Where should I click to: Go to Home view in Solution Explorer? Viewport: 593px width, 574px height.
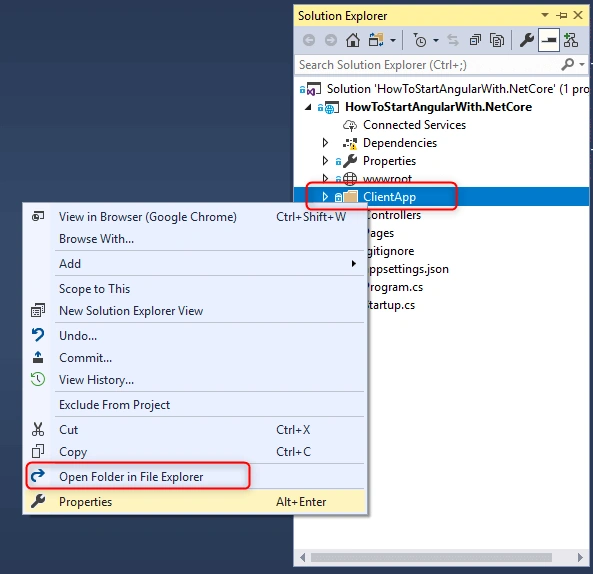point(353,40)
